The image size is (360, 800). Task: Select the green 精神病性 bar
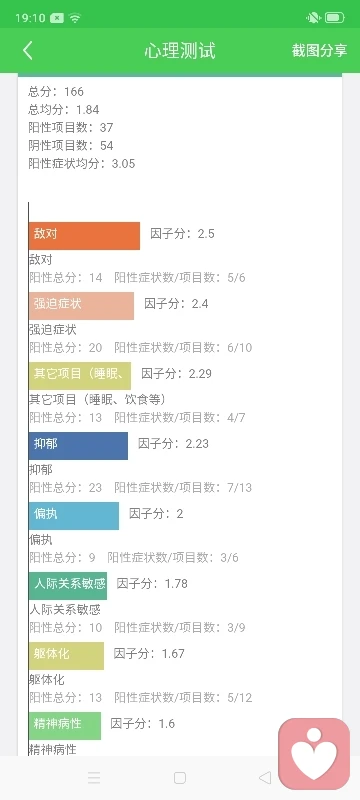point(65,725)
